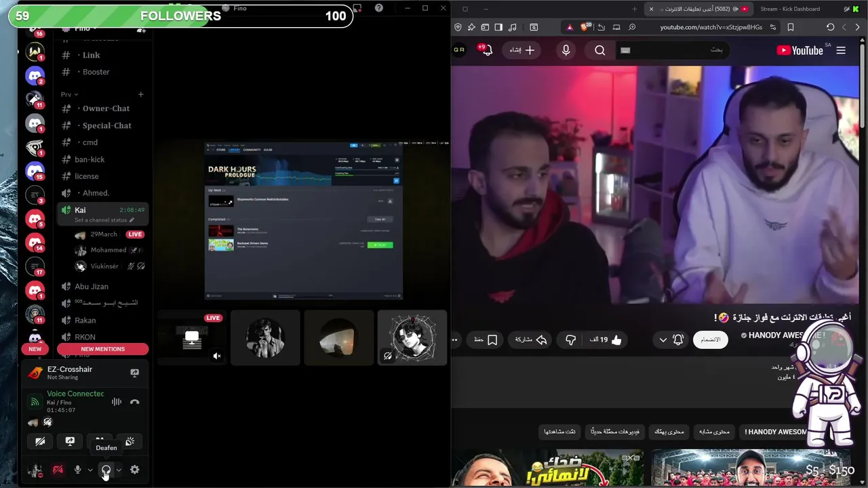Reload the YouTube page
This screenshot has width=868, height=488.
[831, 27]
